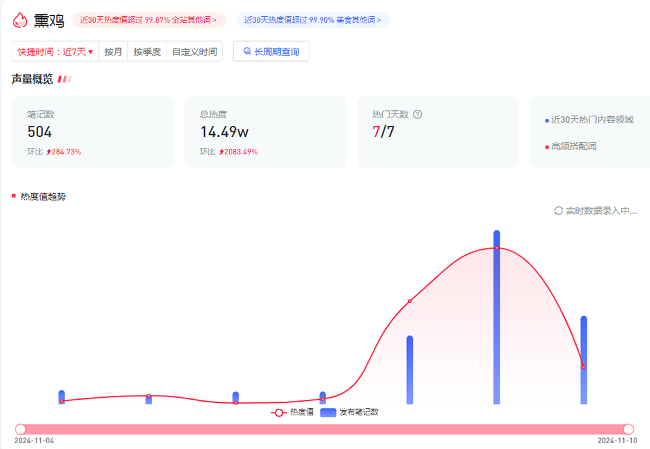Viewport: 650px width, 449px height.
Task: Open the blue 近30天热度值超过 99.90% 美食其他词 tag
Action: (x=313, y=20)
